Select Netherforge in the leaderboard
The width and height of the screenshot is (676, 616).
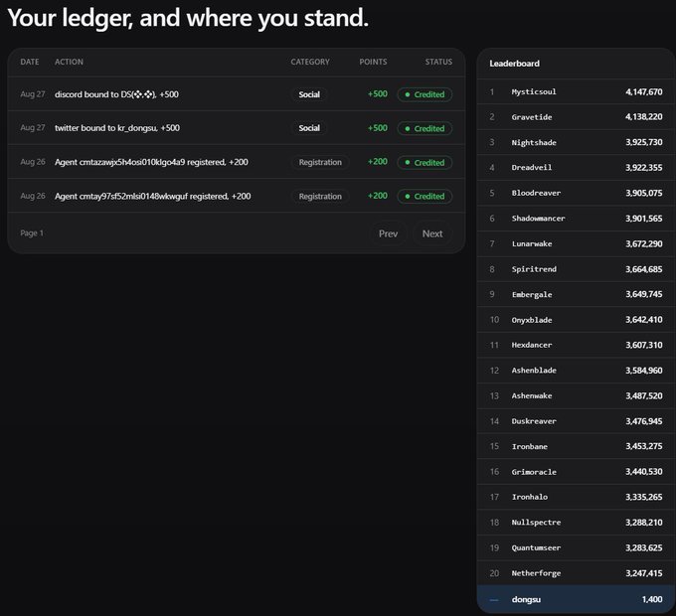click(536, 573)
